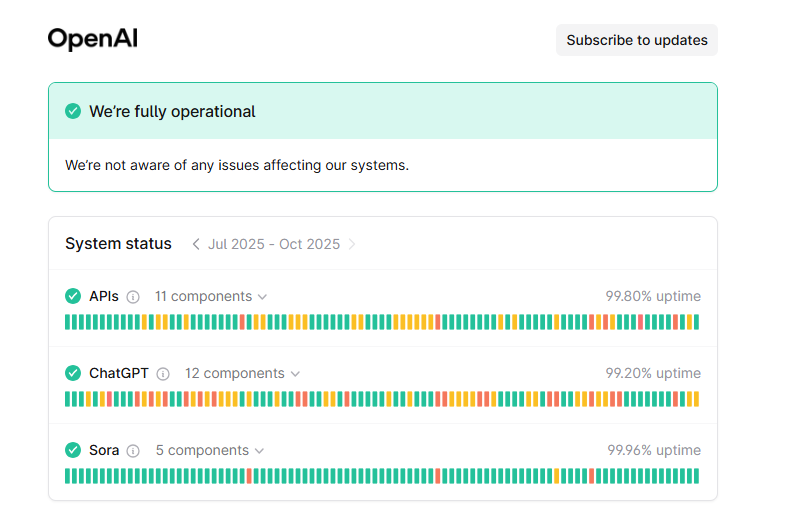Image resolution: width=799 pixels, height=519 pixels.
Task: Click the fully operational checkmark icon
Action: tap(73, 111)
